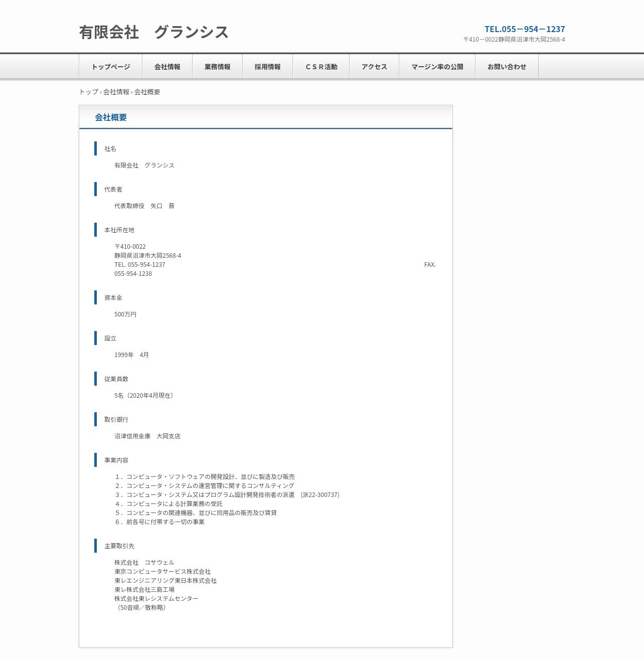Click the 有限会社 グランシス value under 社名
Screen dimensions: 644x660
coord(144,166)
